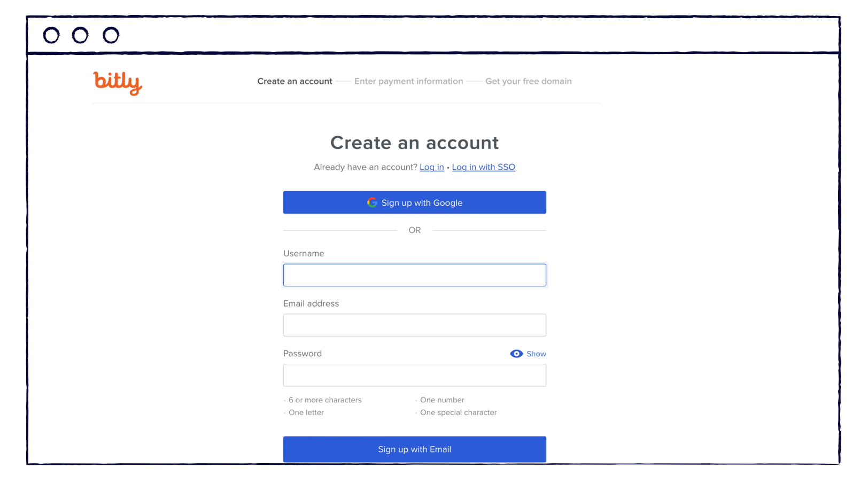Submit with "Sign up with Email" button

[x=414, y=449]
